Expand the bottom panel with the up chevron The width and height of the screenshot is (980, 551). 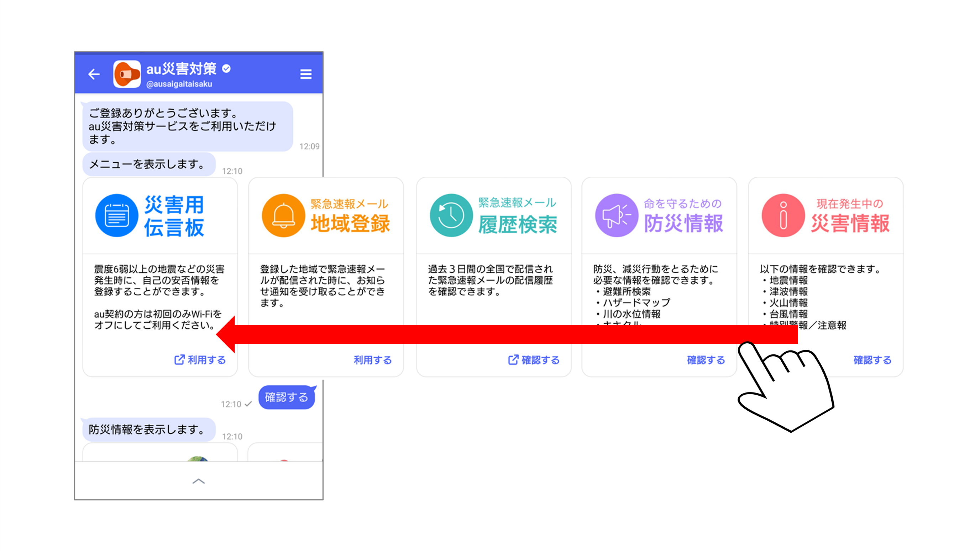click(x=199, y=481)
